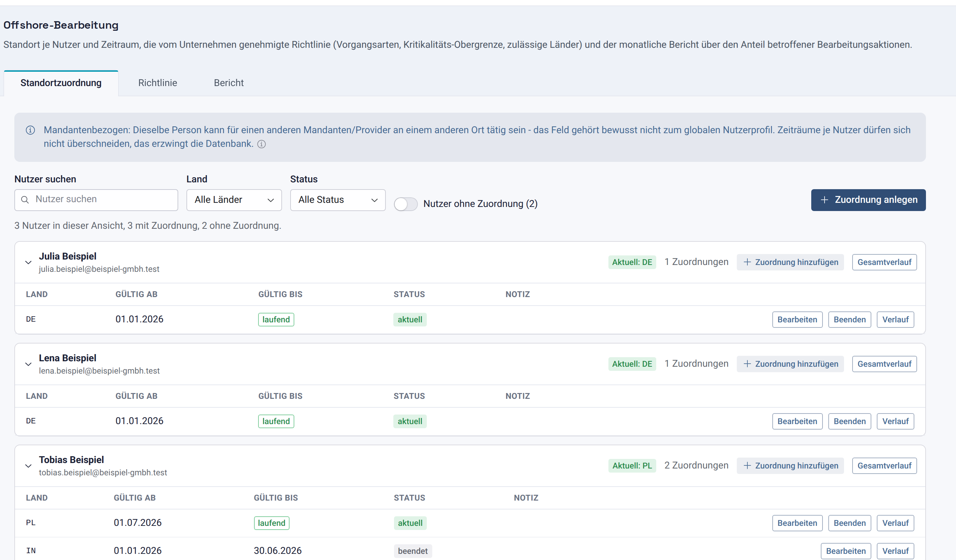Viewport: 956px width, 560px height.
Task: Add an assignment for Tobias Beispiel
Action: (790, 465)
